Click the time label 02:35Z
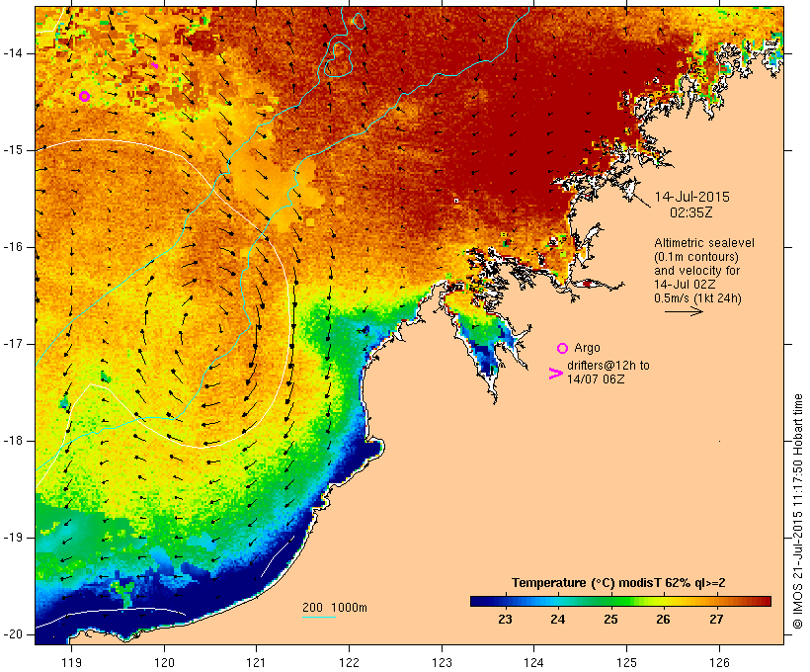This screenshot has width=810, height=672. [691, 212]
